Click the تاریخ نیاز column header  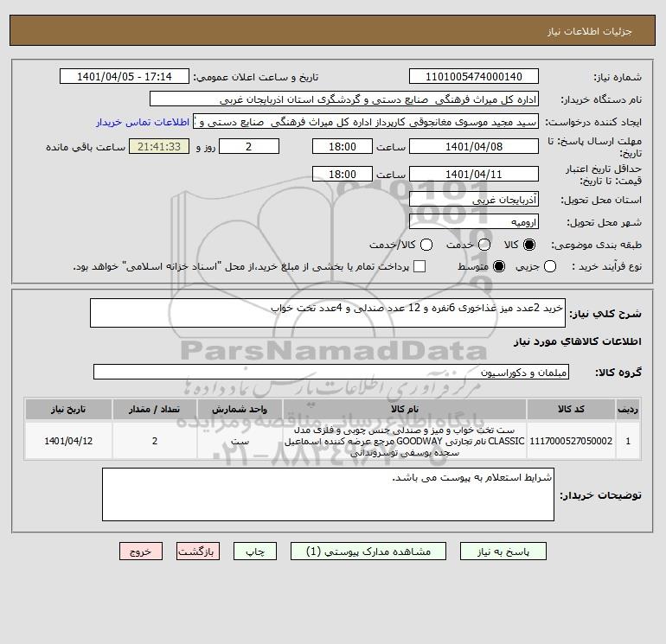(x=68, y=409)
